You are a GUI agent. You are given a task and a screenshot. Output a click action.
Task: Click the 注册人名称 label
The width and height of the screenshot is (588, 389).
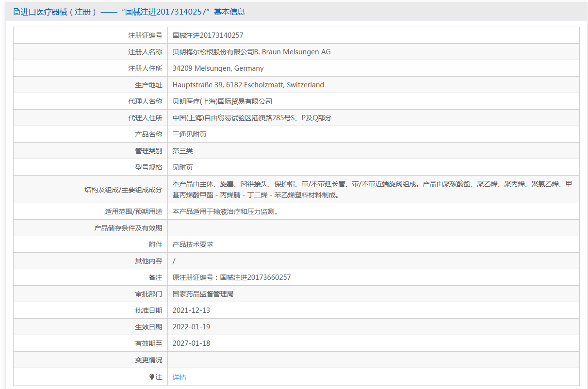coord(145,52)
